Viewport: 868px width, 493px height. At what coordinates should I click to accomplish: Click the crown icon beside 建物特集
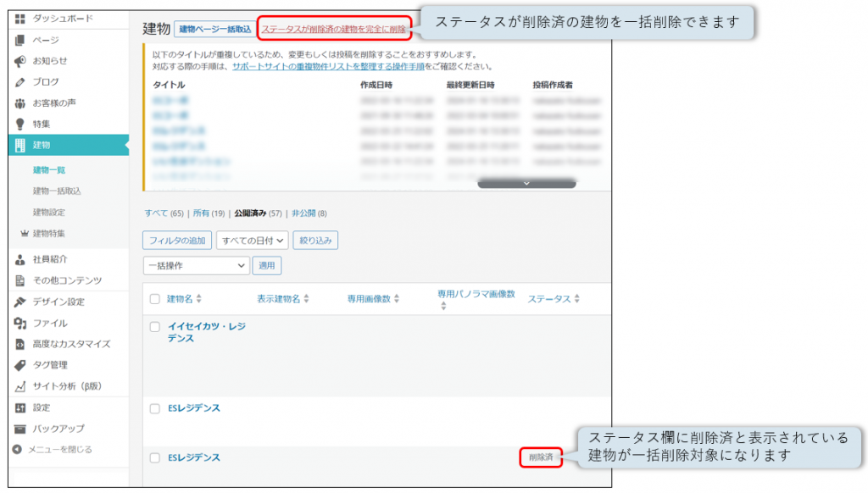point(24,233)
